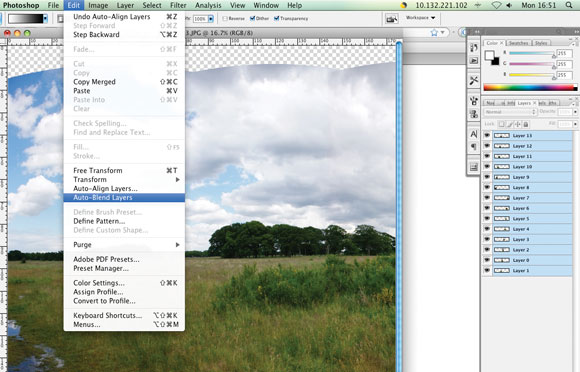The image size is (580, 372).
Task: Select the background color black swatch
Action: point(496,61)
